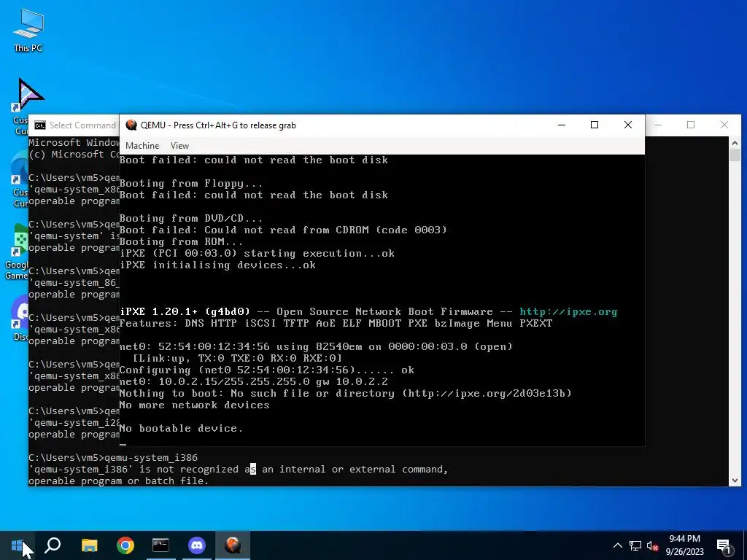Click the http://ipxe.org text in QEMU
The image size is (747, 560).
point(568,311)
